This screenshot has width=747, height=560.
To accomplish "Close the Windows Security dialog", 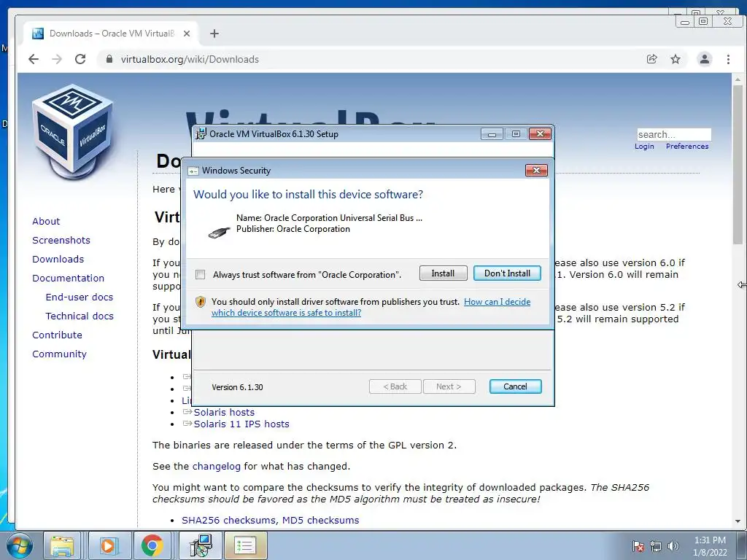I will point(536,170).
